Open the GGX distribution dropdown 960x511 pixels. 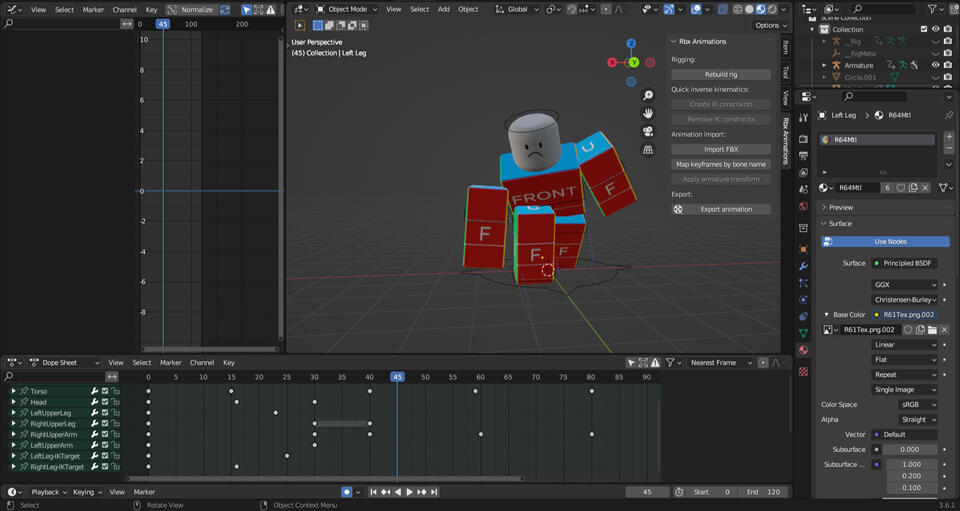905,284
